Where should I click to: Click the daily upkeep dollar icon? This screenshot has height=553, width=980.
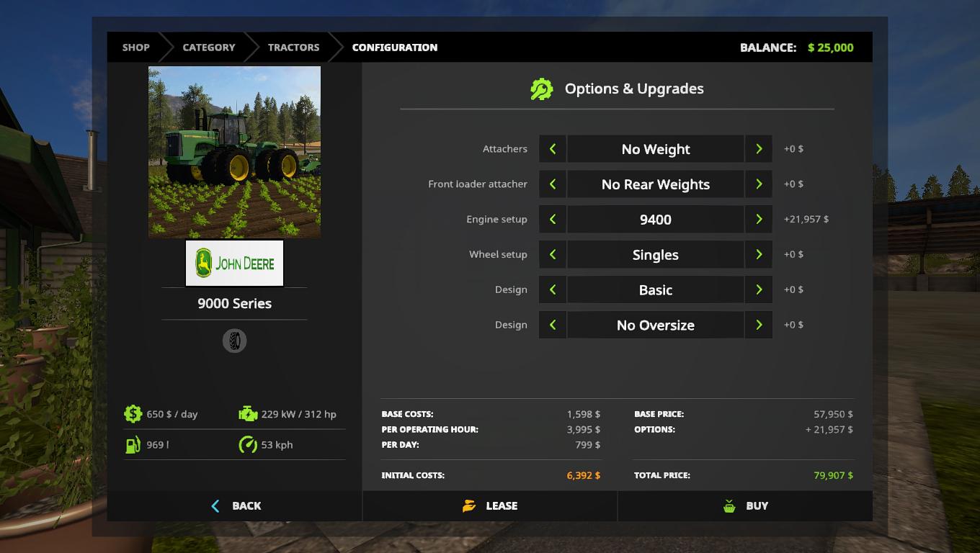click(133, 414)
